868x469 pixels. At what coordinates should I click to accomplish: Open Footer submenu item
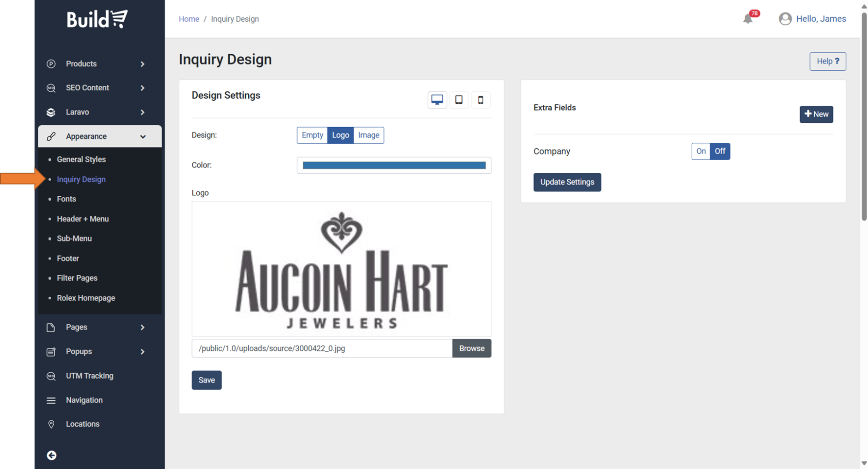pyautogui.click(x=68, y=258)
